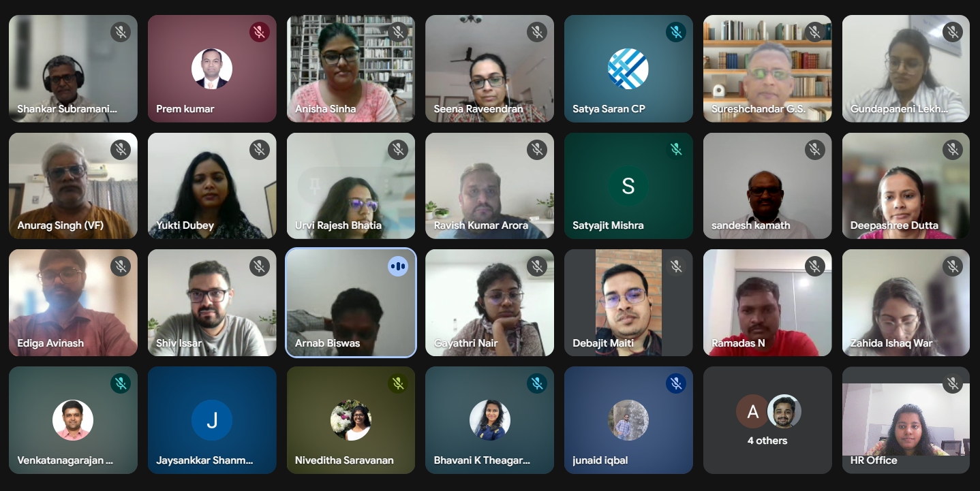Screen dimensions: 980x491
Task: Open the 4 others participants tile
Action: [x=767, y=420]
